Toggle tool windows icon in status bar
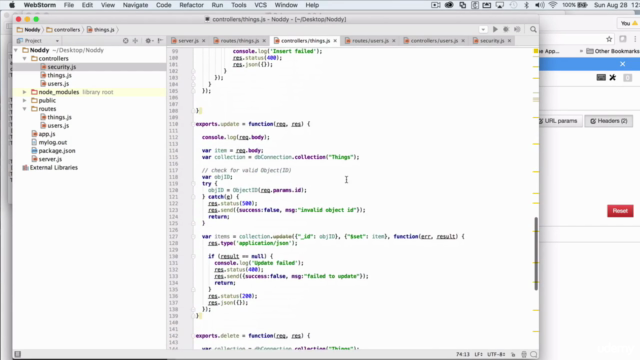 pyautogui.click(x=18, y=354)
